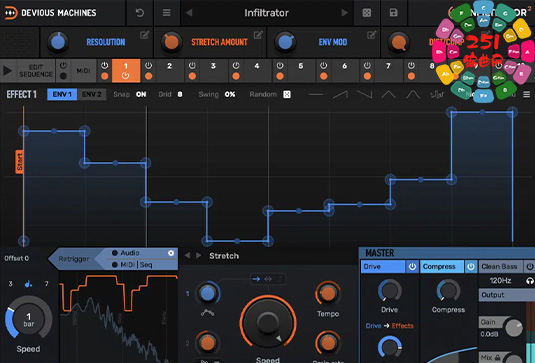The height and width of the screenshot is (363, 535).
Task: Edit the Stretch Amount macro assignment
Action: (258, 35)
